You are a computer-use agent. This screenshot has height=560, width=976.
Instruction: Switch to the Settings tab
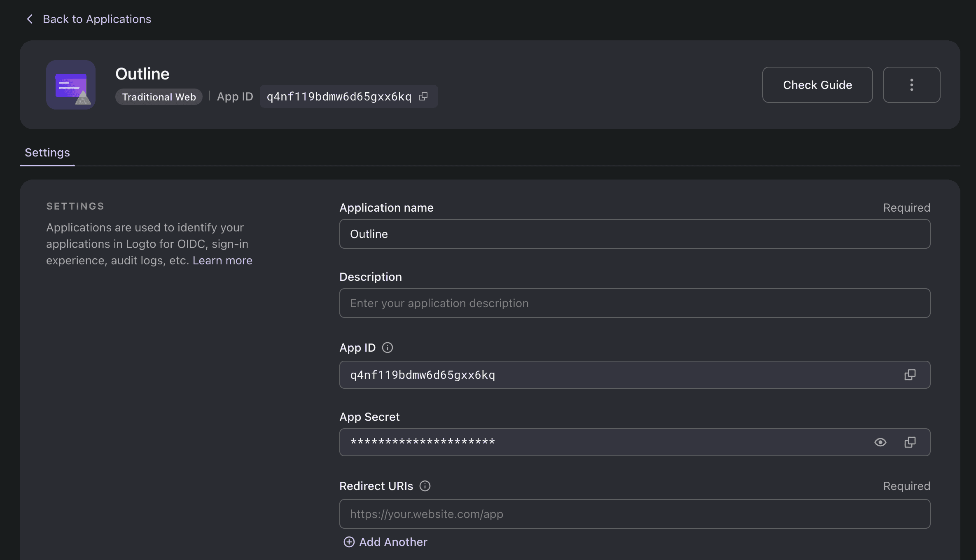click(x=47, y=153)
